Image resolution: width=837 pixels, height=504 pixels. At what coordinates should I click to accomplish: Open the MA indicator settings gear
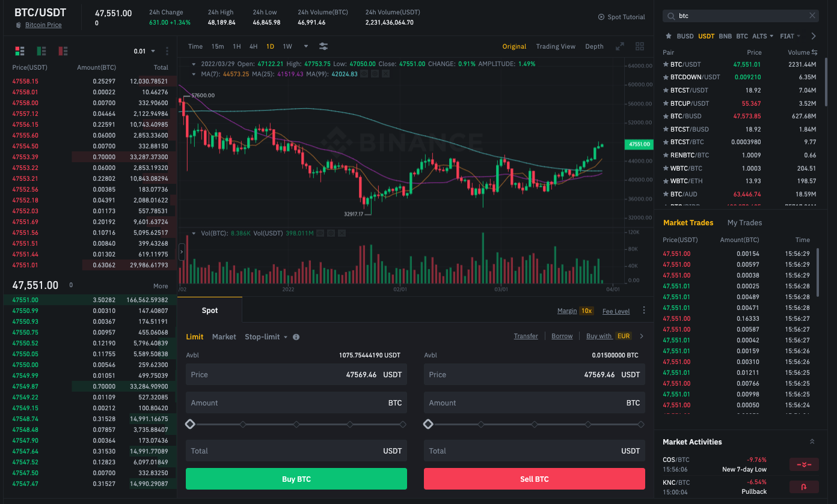(376, 74)
